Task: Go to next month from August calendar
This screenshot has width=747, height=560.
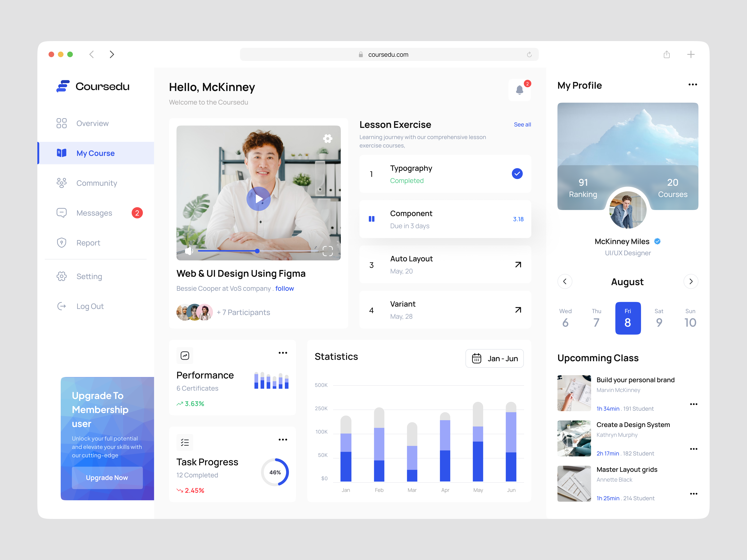Action: [691, 281]
